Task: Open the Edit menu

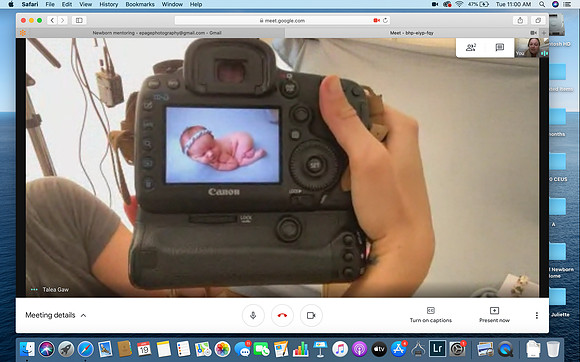Action: (x=67, y=4)
